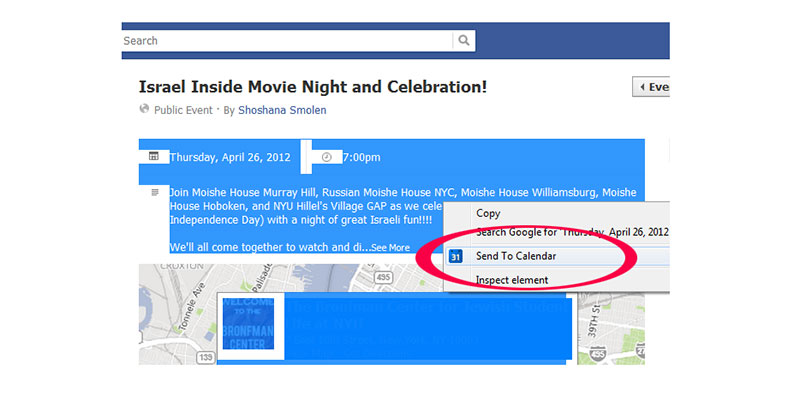Click the Search input field

tap(287, 41)
